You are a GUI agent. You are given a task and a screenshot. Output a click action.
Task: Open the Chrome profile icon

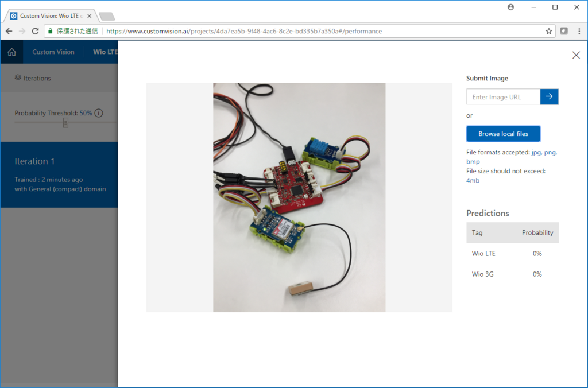point(510,7)
